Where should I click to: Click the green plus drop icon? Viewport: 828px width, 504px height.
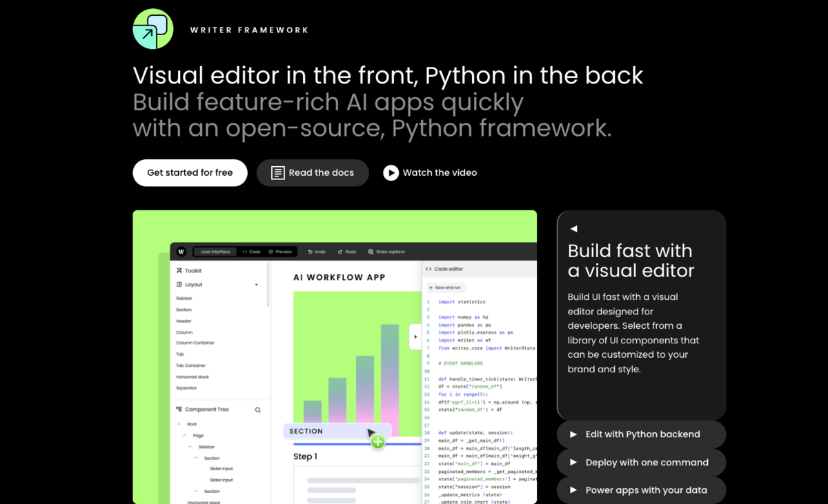point(377,442)
